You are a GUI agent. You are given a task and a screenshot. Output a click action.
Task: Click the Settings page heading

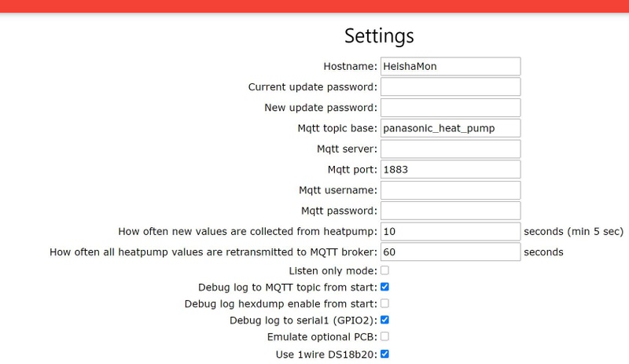click(x=379, y=36)
